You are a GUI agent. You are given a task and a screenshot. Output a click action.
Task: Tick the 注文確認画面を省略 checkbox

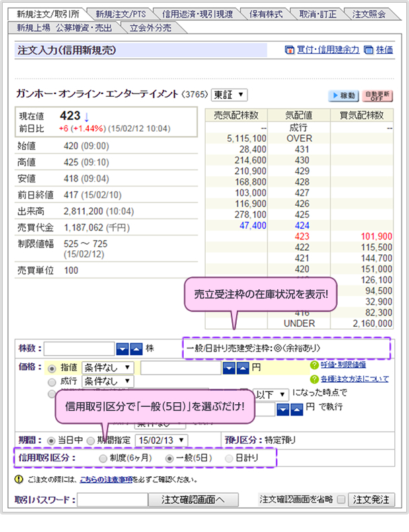pyautogui.click(x=342, y=500)
